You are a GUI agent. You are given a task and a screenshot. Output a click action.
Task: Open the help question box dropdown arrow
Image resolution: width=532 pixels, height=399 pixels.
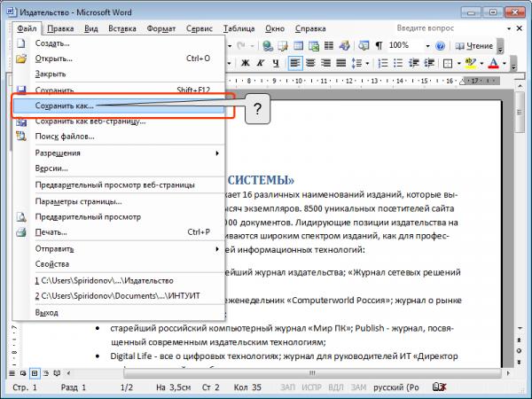click(509, 29)
